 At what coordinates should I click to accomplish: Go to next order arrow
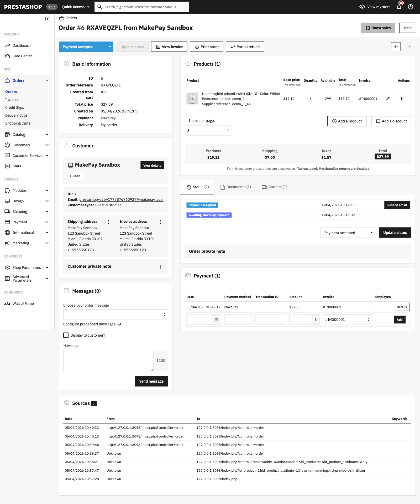coord(409,47)
